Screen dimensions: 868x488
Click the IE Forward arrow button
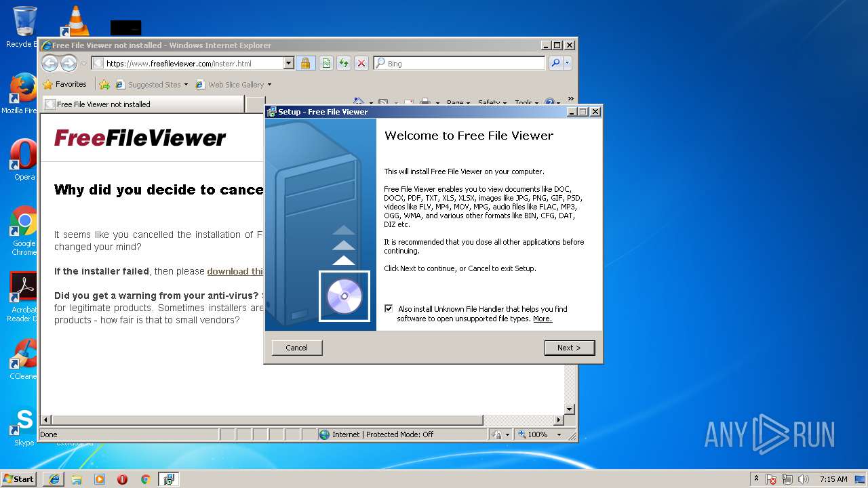(x=68, y=63)
